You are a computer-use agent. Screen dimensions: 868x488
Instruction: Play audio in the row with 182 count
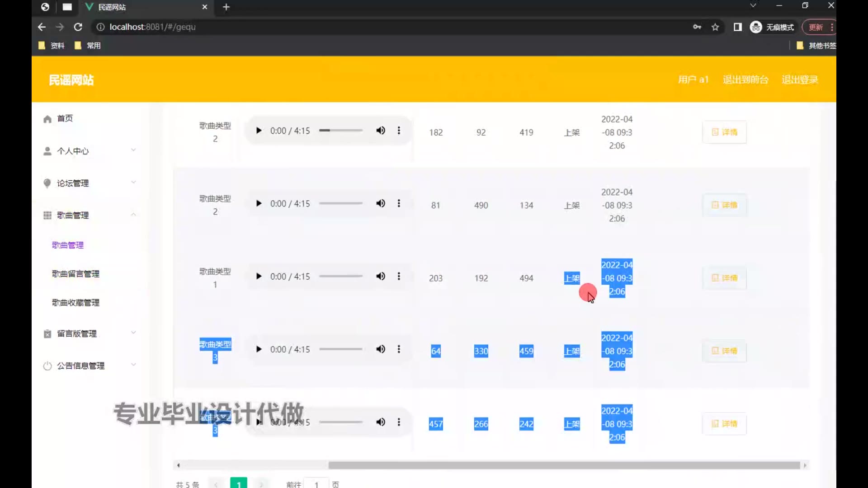point(259,131)
